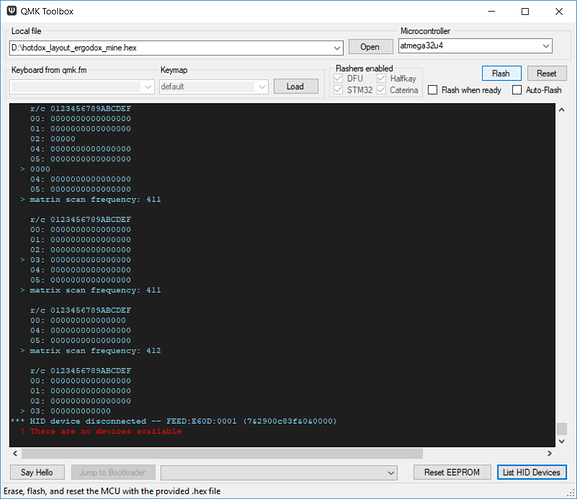Click the Reset button
The width and height of the screenshot is (577, 499).
pyautogui.click(x=546, y=74)
